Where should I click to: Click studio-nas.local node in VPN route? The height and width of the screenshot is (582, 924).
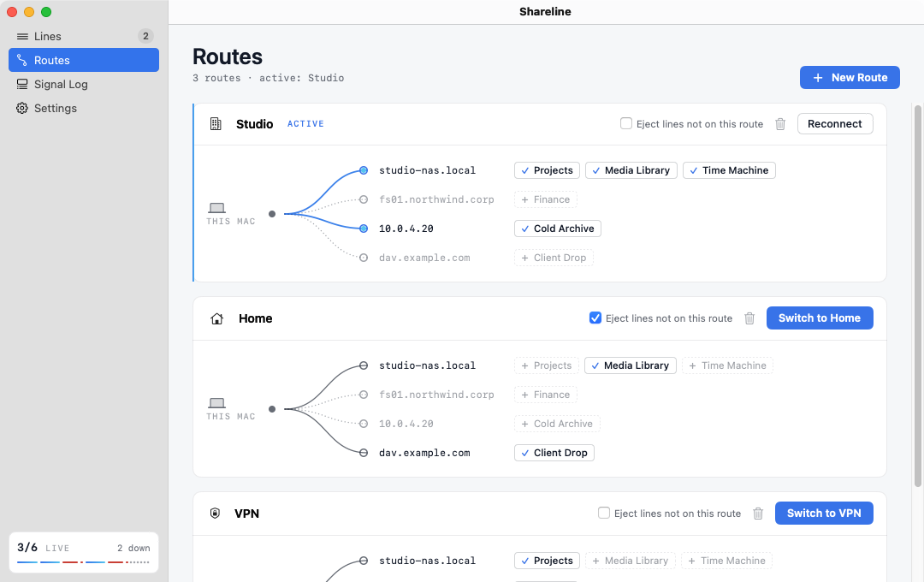pyautogui.click(x=364, y=561)
